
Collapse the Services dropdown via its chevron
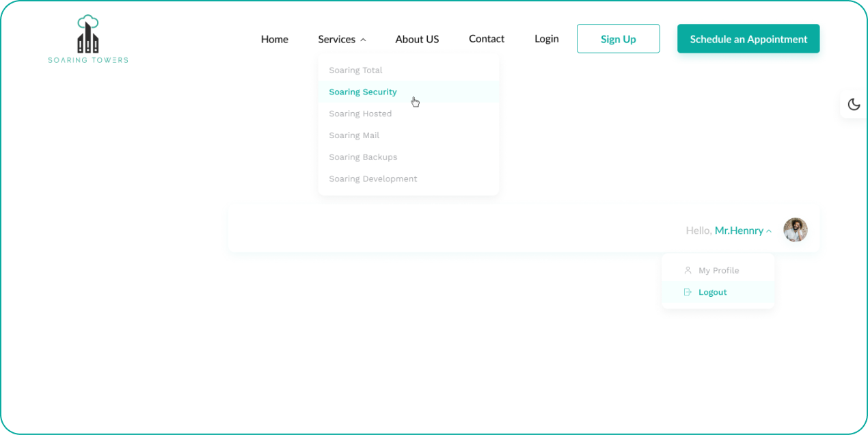(364, 39)
